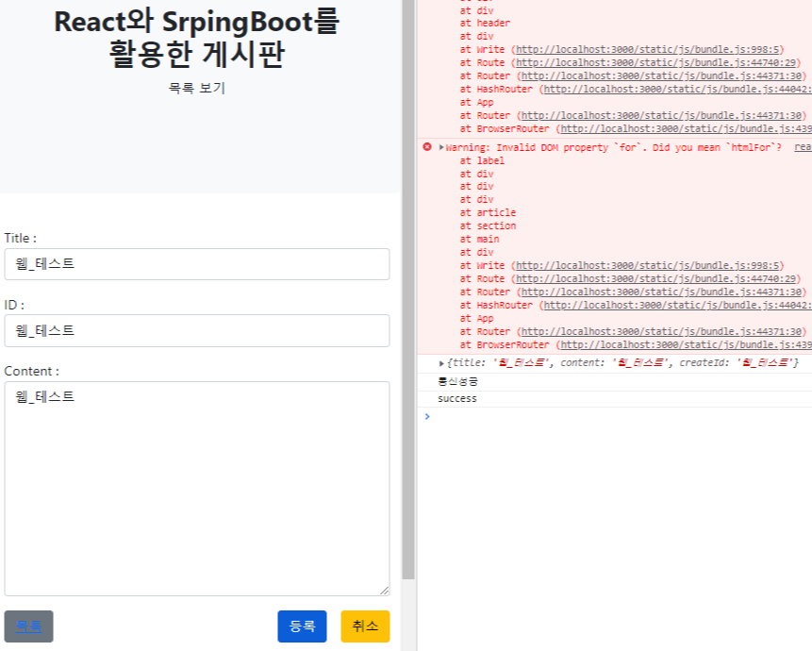Click the 'at section' stack trace line

pos(488,226)
